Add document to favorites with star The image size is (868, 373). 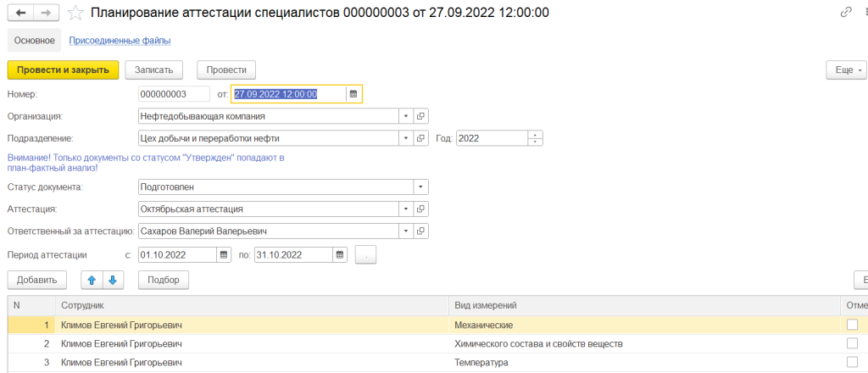tap(75, 13)
